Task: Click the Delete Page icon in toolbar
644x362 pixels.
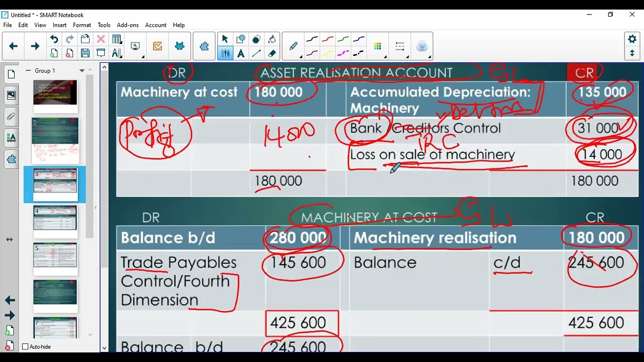Action: pyautogui.click(x=69, y=53)
